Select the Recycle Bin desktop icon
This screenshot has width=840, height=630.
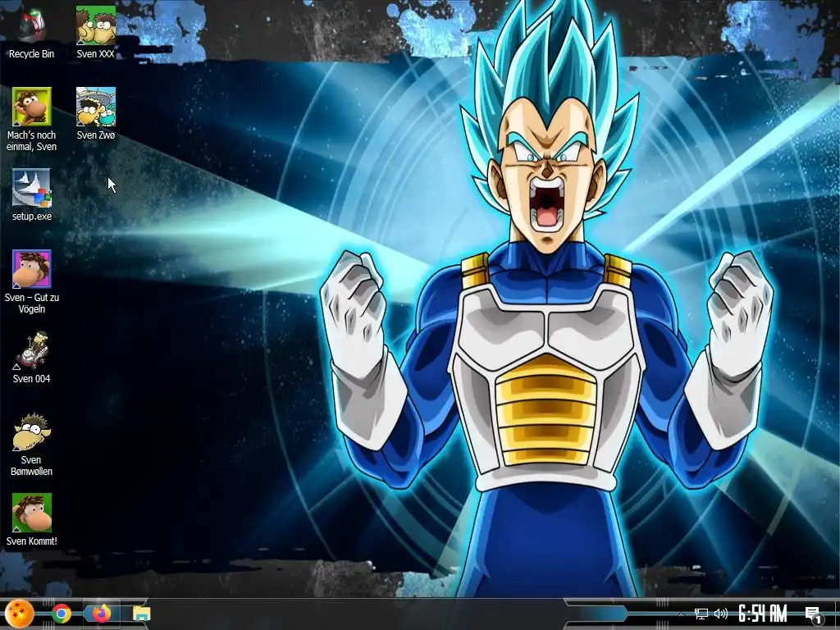(x=32, y=32)
